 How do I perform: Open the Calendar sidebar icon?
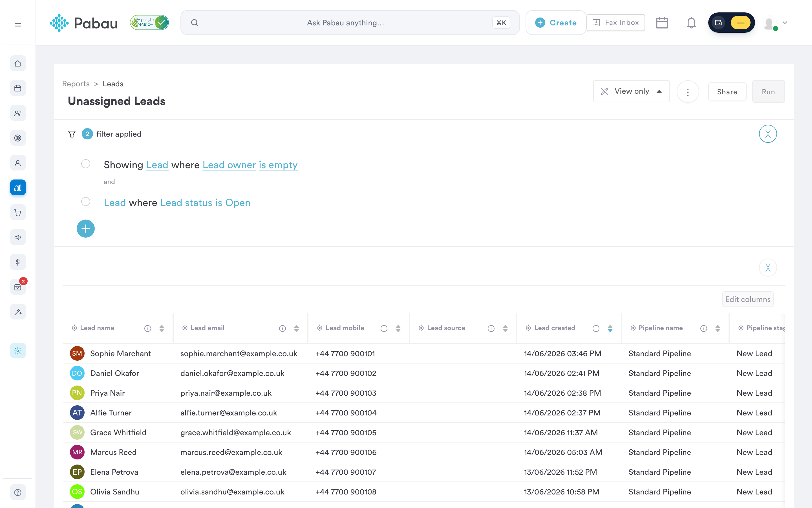[18, 88]
